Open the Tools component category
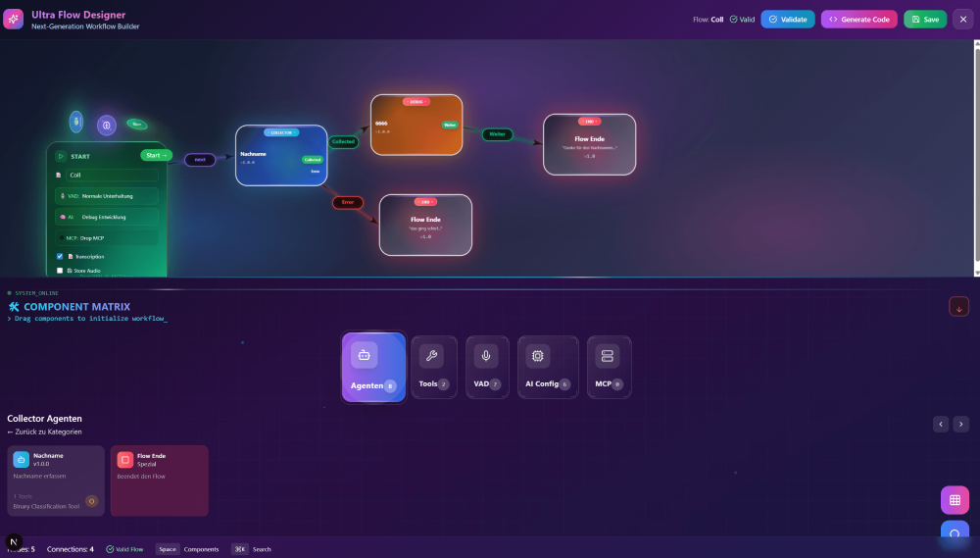Screen dimensions: 980x558 pos(432,367)
